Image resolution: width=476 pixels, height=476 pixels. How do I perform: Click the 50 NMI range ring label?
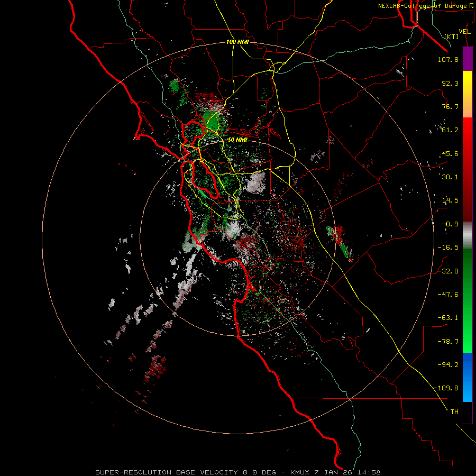(x=237, y=140)
